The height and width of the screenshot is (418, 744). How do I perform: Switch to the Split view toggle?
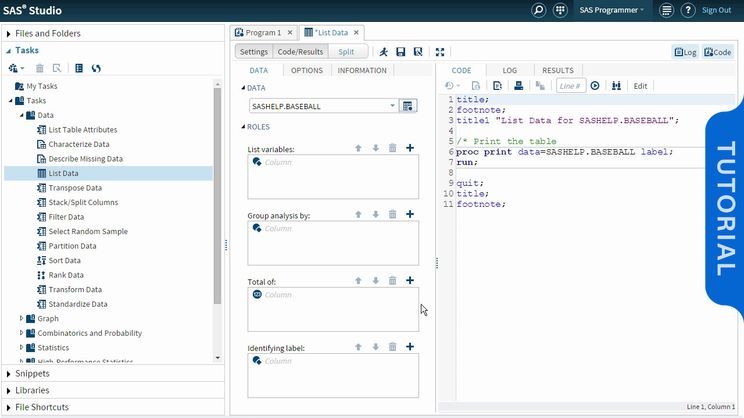[345, 52]
